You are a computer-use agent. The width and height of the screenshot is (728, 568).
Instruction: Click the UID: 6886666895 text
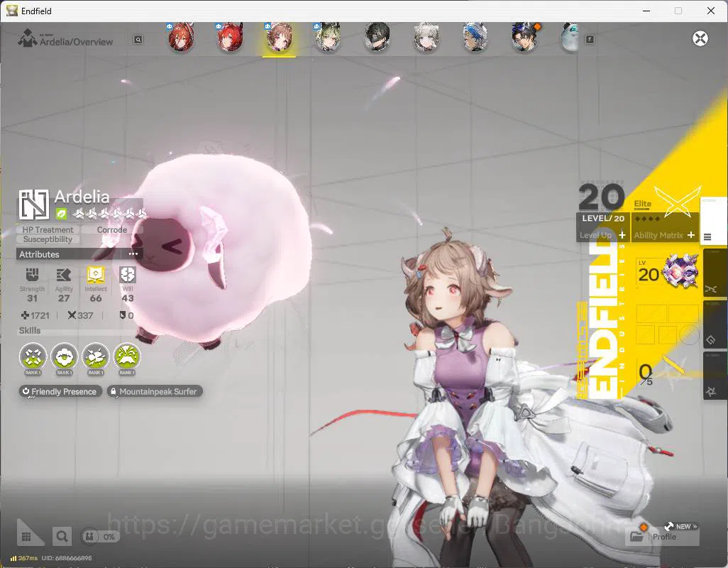[x=67, y=558]
